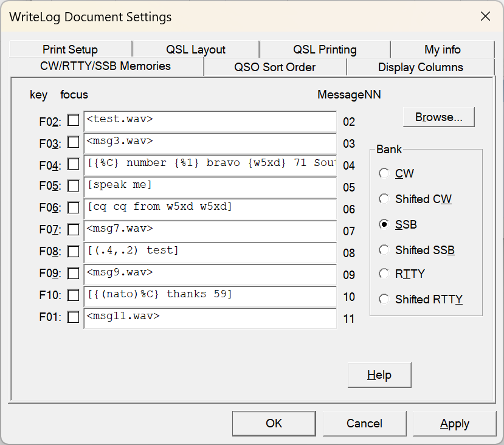Click the Browse... button
Screen dimensions: 504x445
pos(438,117)
